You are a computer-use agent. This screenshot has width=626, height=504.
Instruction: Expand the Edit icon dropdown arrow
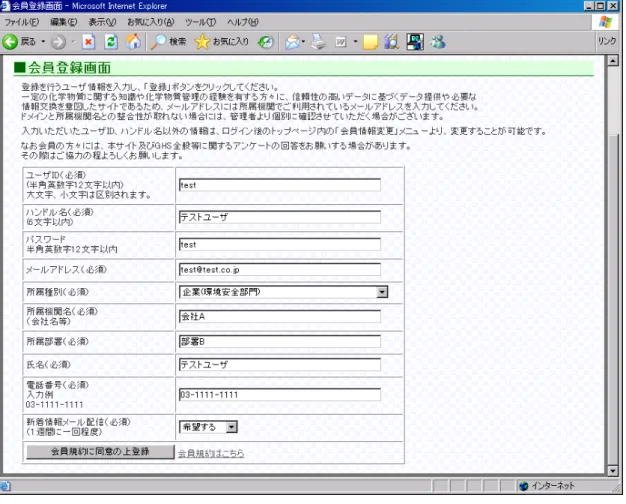(355, 42)
